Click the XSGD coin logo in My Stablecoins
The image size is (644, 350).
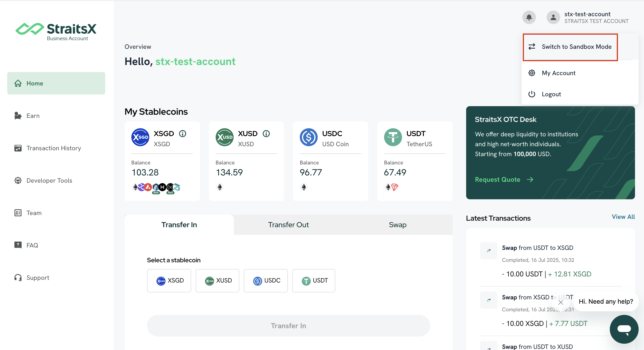140,137
